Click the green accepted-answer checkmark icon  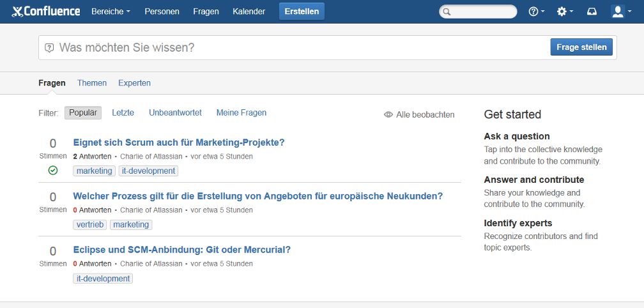53,171
